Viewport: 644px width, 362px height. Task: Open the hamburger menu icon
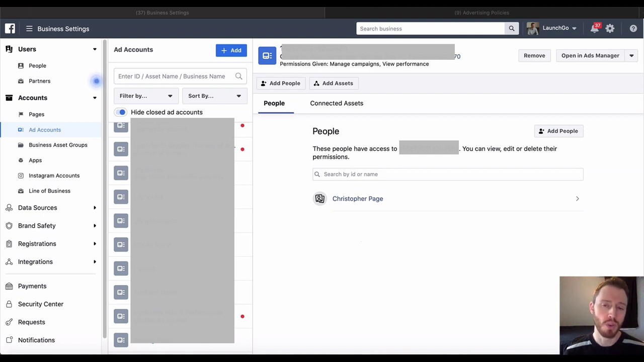[29, 29]
